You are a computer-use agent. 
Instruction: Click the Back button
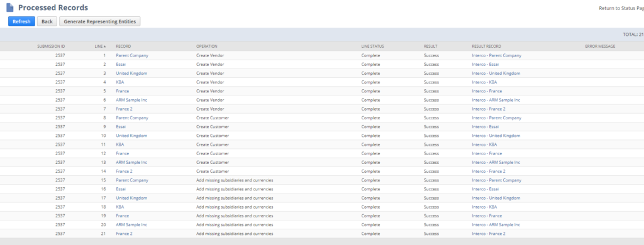pyautogui.click(x=47, y=21)
